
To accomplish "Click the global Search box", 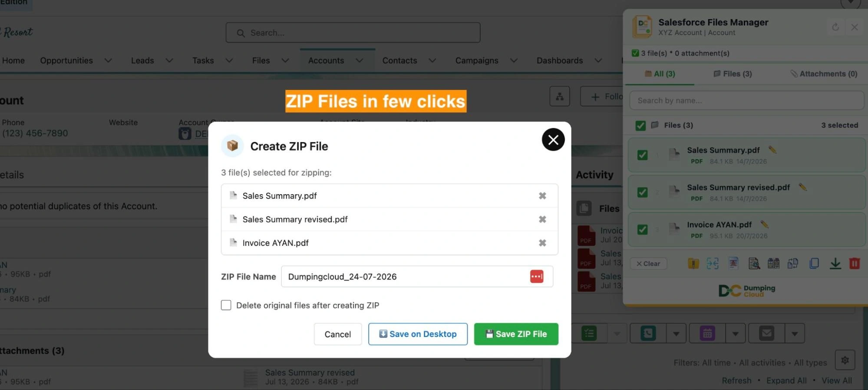I will (x=353, y=33).
